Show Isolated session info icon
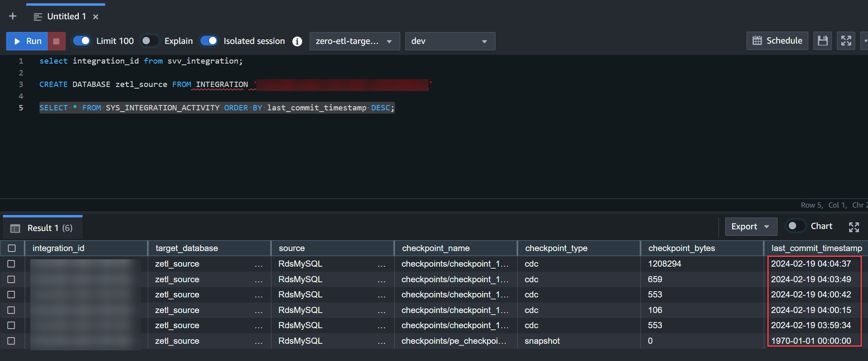 pos(297,41)
